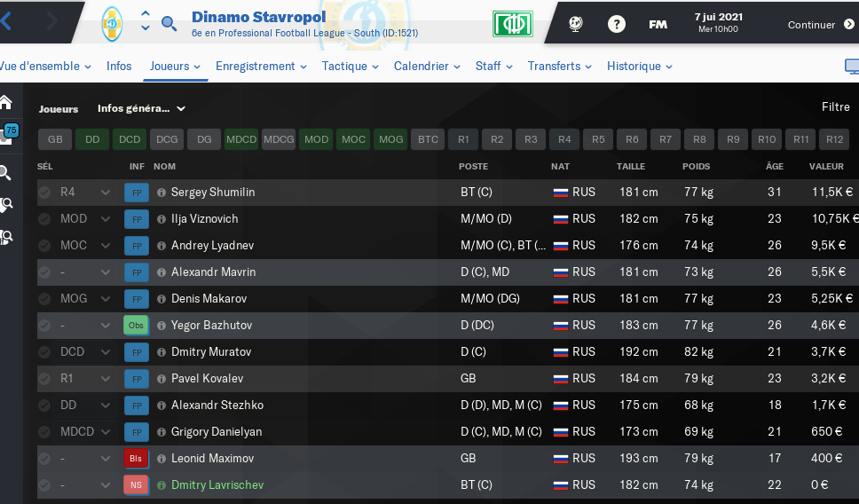This screenshot has width=859, height=504.
Task: Toggle selection check for Sergey Shumilin
Action: tap(44, 193)
